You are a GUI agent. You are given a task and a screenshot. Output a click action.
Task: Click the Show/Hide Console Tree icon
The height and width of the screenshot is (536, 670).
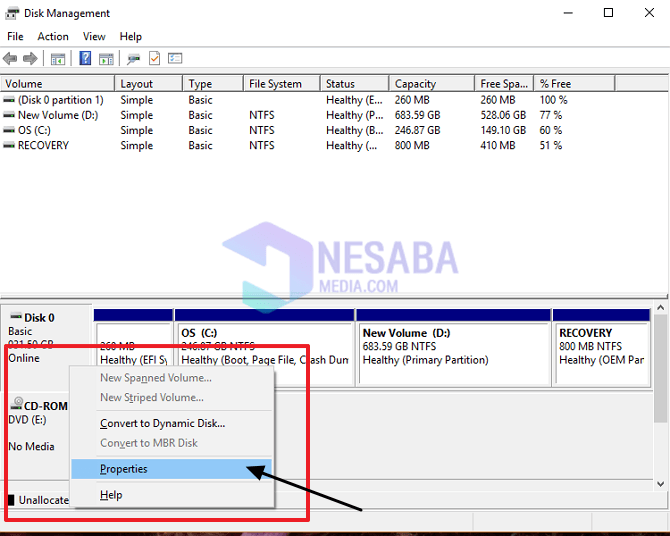(x=58, y=59)
